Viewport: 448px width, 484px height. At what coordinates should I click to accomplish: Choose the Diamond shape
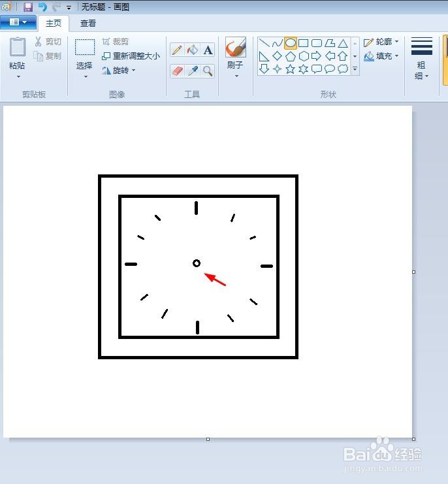pos(277,56)
